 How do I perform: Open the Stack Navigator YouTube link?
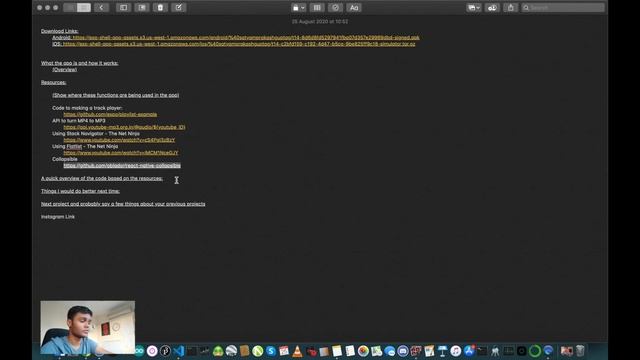click(x=119, y=140)
